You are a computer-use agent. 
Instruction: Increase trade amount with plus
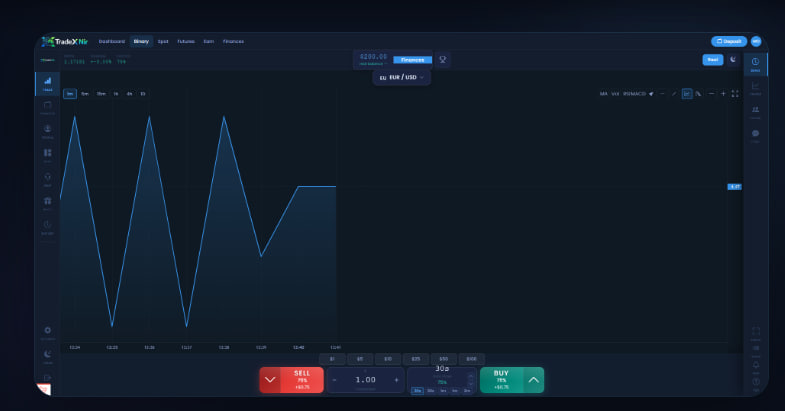397,380
